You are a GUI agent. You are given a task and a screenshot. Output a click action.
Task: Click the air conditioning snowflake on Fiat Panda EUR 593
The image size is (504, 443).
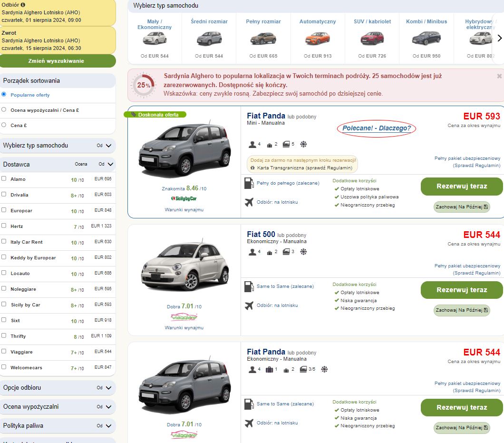pyautogui.click(x=303, y=144)
